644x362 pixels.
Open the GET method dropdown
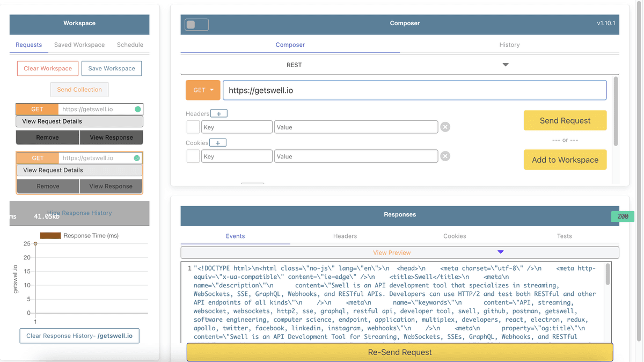(x=203, y=90)
